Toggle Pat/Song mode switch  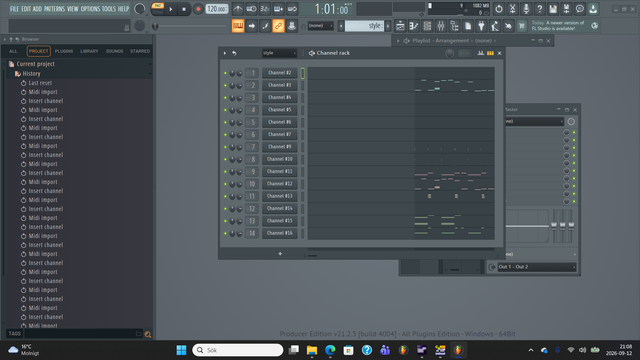pos(158,9)
